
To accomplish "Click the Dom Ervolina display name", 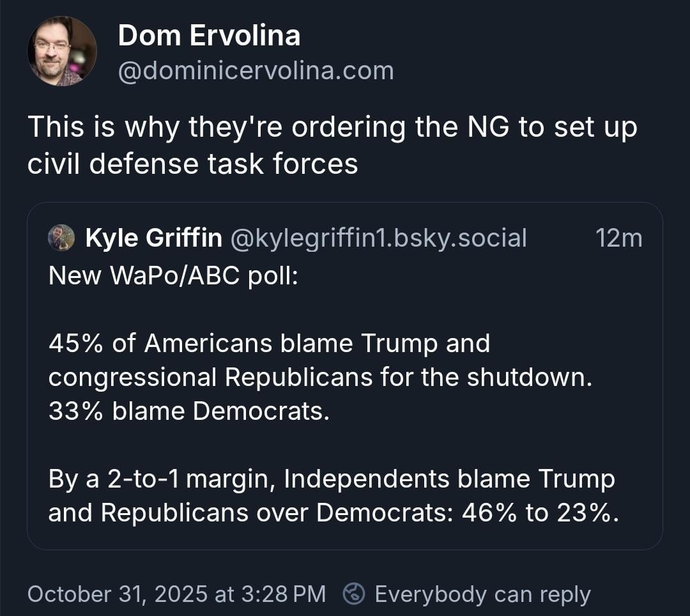I will (x=209, y=36).
